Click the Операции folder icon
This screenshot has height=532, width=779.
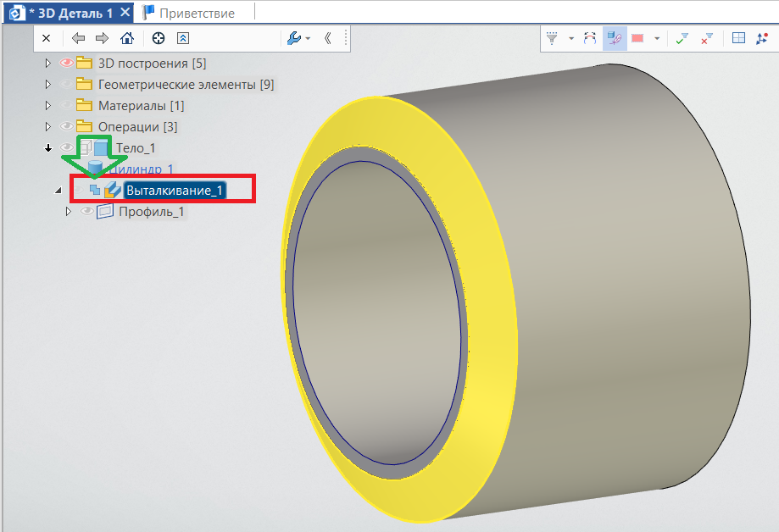[84, 127]
